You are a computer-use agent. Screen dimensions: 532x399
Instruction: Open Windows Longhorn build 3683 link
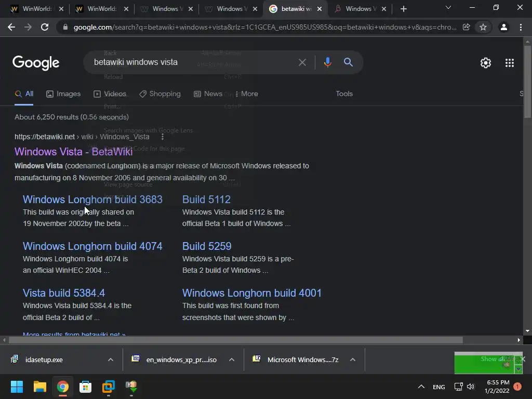click(92, 199)
